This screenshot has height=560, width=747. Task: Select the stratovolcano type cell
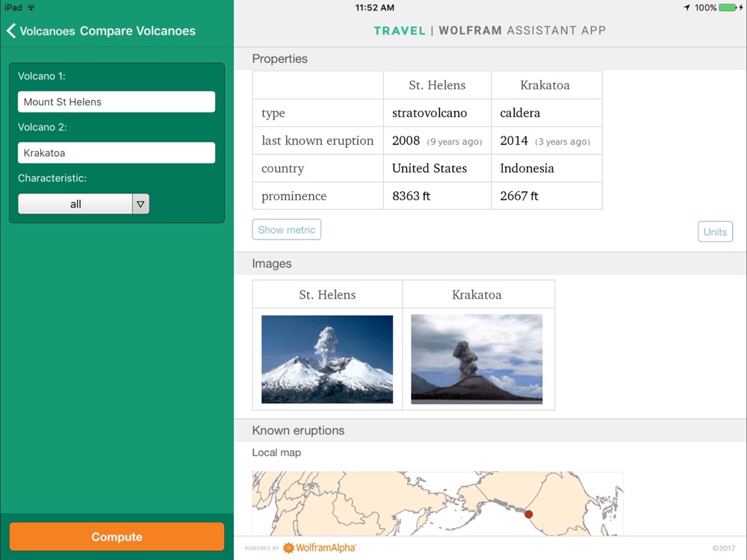coord(437,113)
